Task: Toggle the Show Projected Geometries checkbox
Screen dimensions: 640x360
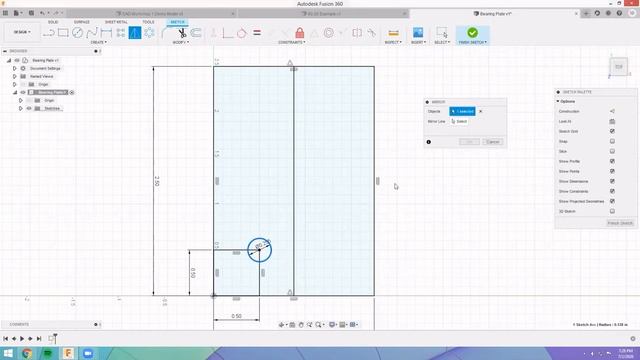Action: (612, 201)
